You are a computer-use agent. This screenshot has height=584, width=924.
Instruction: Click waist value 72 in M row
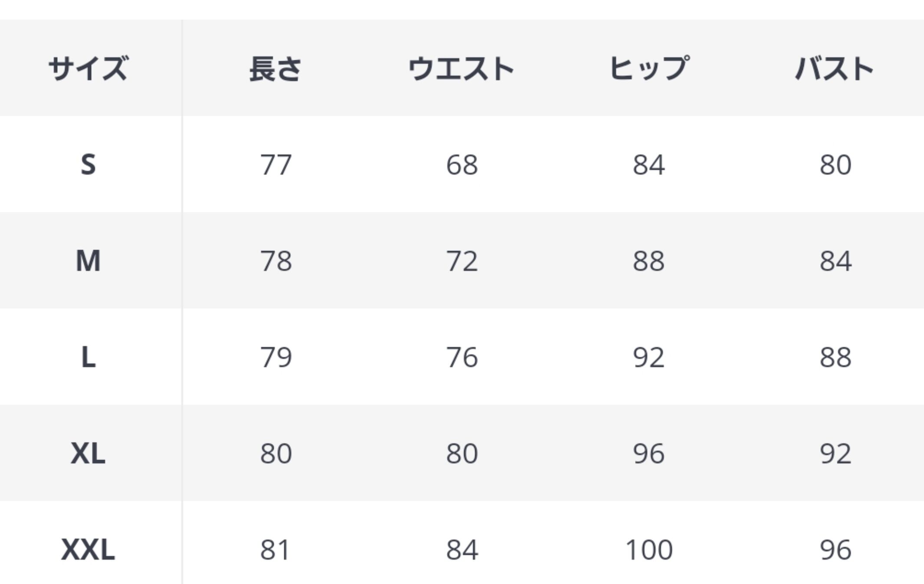click(x=462, y=261)
